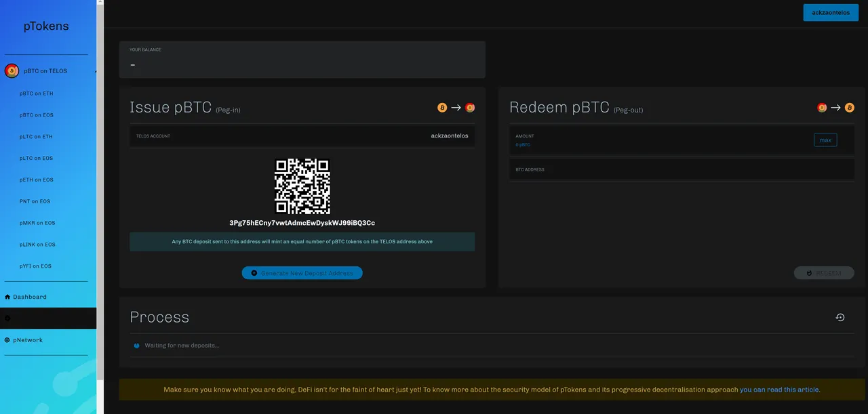Pick pYFI on EOS from sidebar

click(35, 266)
